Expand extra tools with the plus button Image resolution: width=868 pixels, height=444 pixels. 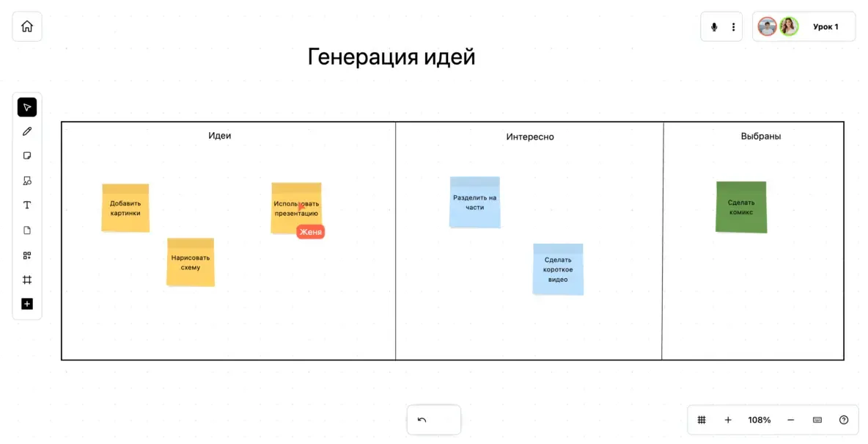pyautogui.click(x=26, y=303)
